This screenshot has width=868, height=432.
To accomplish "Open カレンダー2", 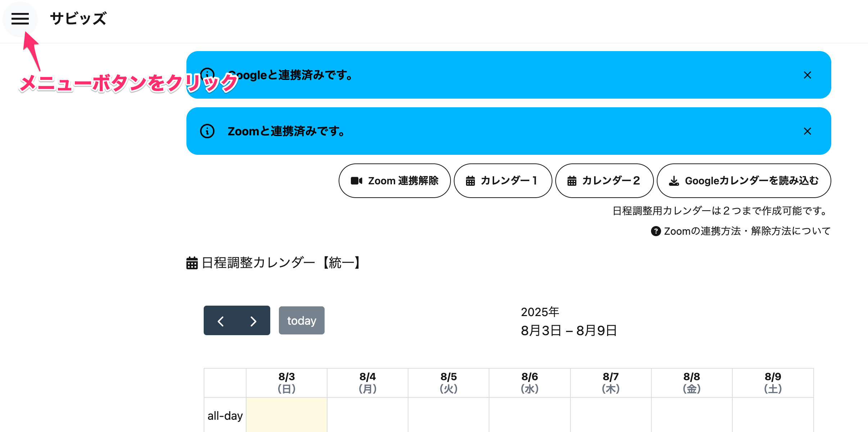I will (604, 181).
